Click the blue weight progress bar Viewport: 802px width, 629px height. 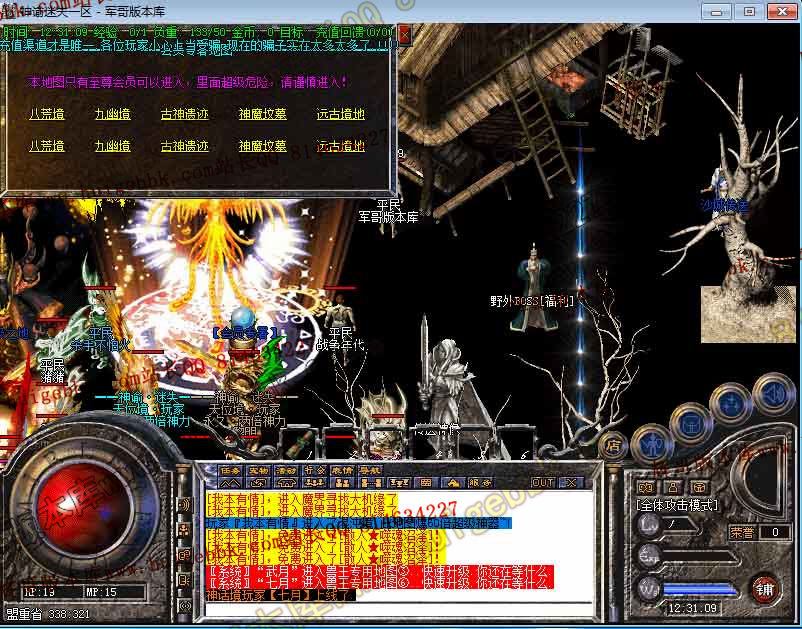(x=699, y=590)
